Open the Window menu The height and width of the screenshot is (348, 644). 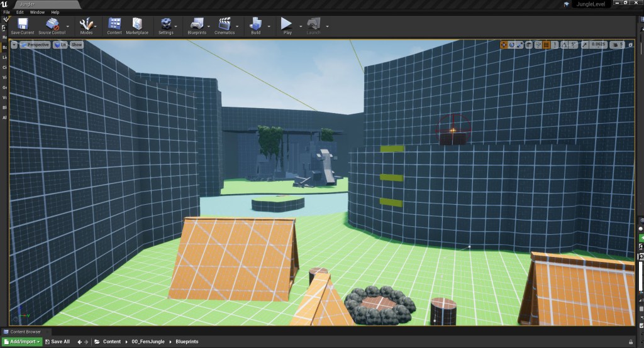[37, 12]
